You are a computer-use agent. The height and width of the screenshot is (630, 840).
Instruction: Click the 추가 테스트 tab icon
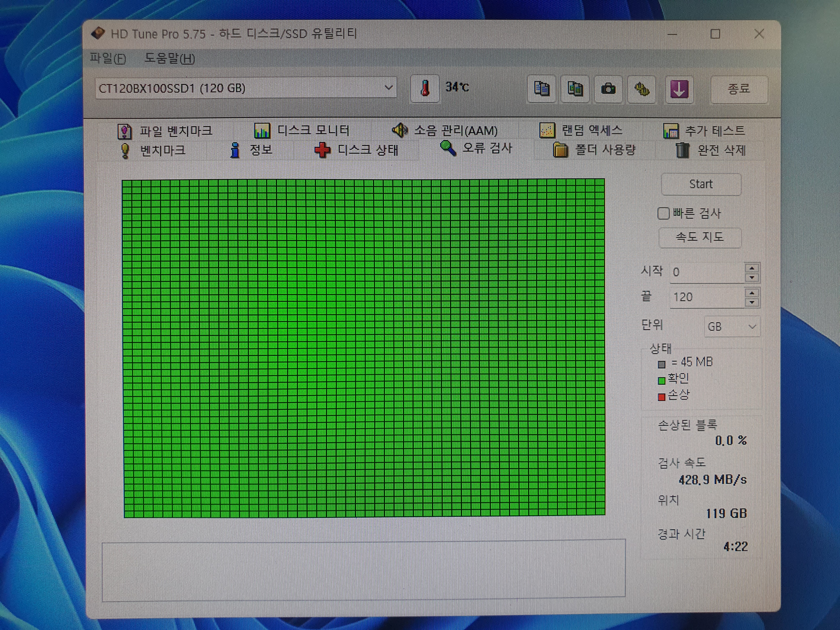tap(671, 131)
